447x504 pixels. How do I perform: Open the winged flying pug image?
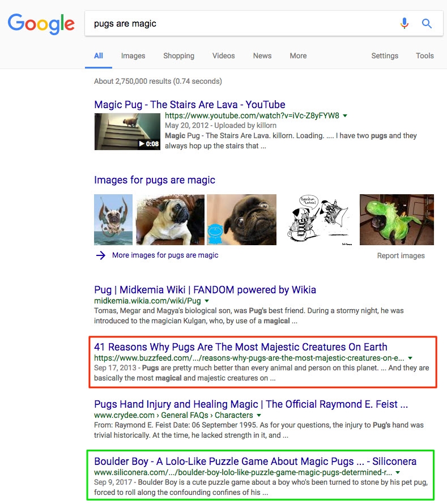(x=113, y=220)
